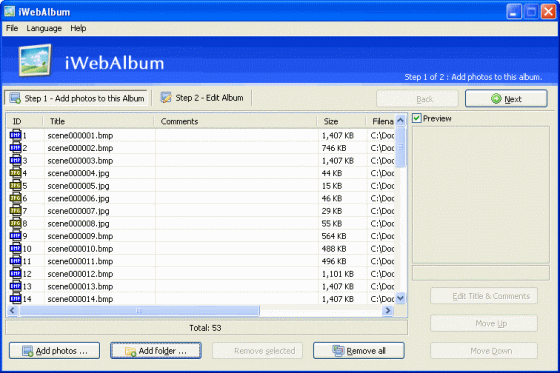The height and width of the screenshot is (373, 560).
Task: Select the scene000009.bmp row
Action: pos(201,236)
